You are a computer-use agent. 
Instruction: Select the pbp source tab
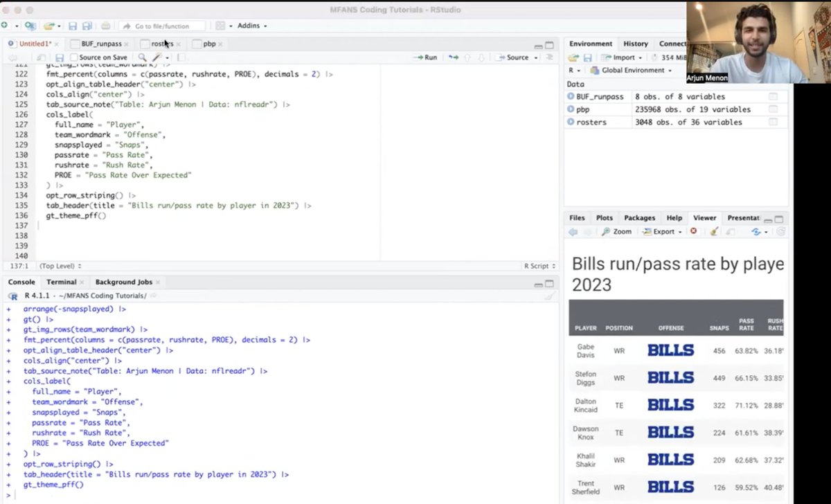pyautogui.click(x=208, y=43)
